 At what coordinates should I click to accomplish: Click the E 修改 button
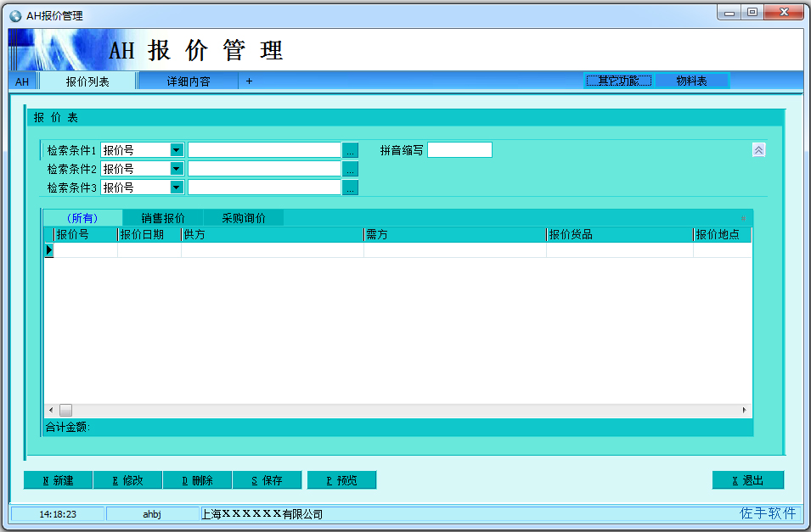[127, 480]
